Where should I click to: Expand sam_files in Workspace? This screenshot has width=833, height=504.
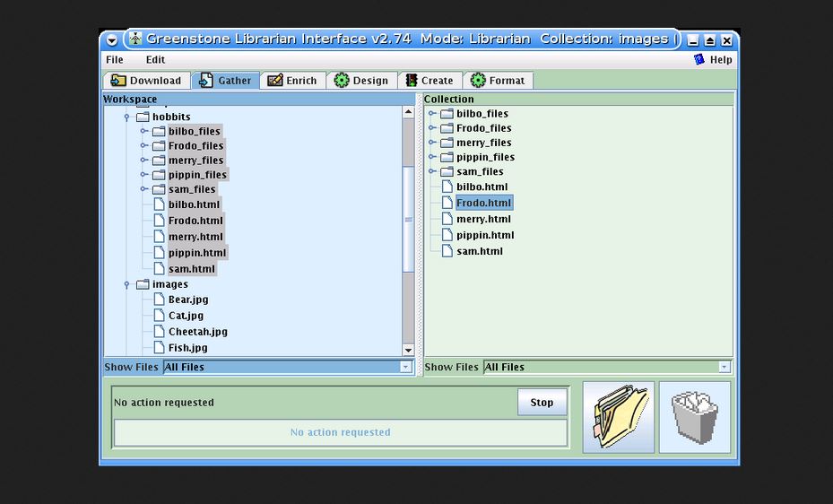click(144, 188)
